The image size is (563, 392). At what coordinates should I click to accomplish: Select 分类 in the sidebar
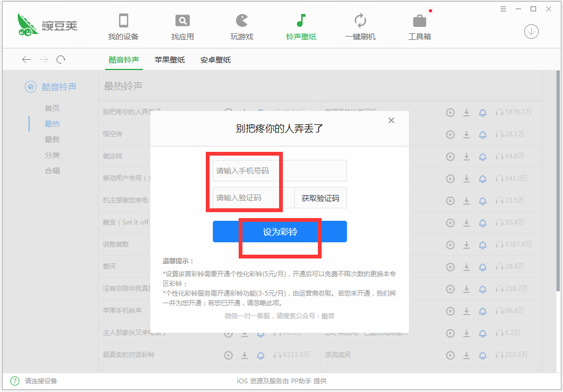[x=52, y=155]
